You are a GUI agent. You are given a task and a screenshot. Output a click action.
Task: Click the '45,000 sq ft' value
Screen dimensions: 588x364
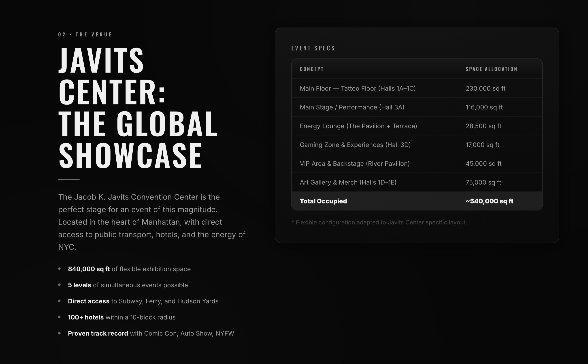(x=484, y=164)
